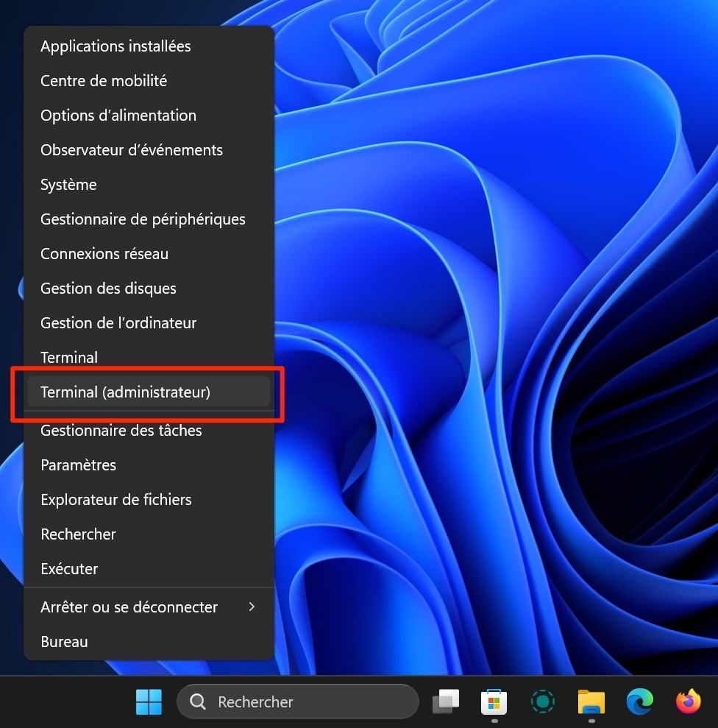Click the Rechercher taskbar search field

tap(297, 702)
